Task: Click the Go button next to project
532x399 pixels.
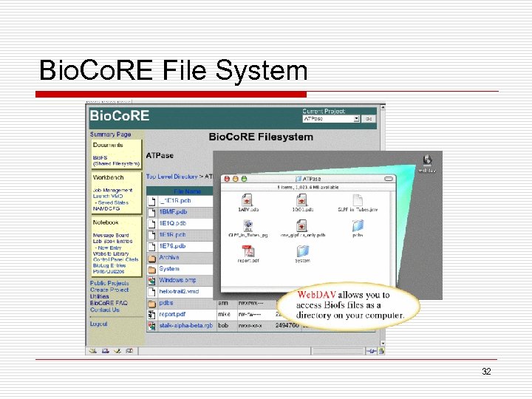Action: click(369, 119)
